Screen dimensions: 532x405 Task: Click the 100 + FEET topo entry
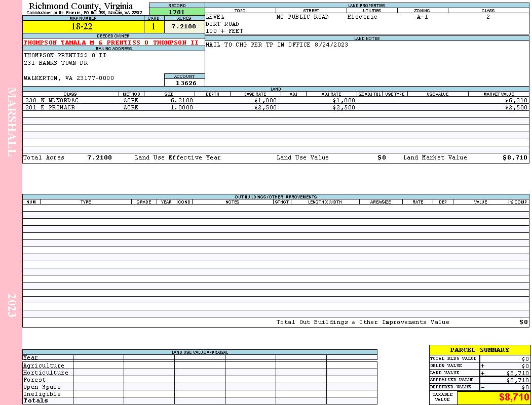(224, 31)
